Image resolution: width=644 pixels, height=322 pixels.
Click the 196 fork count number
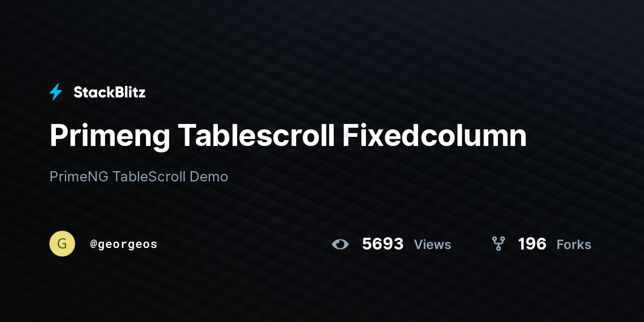532,244
